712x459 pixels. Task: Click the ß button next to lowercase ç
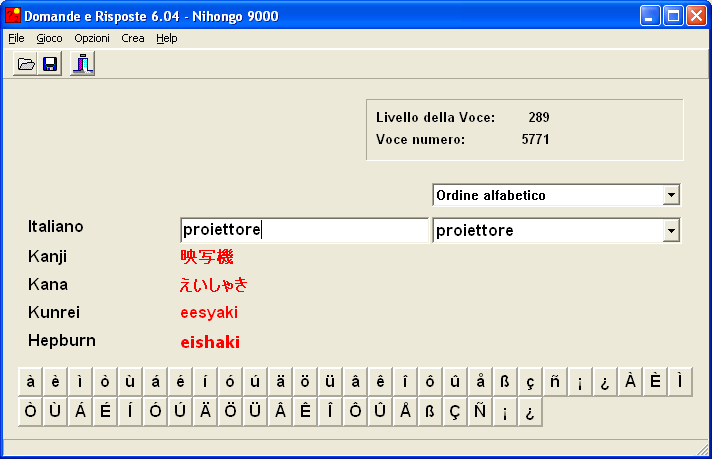coord(505,382)
